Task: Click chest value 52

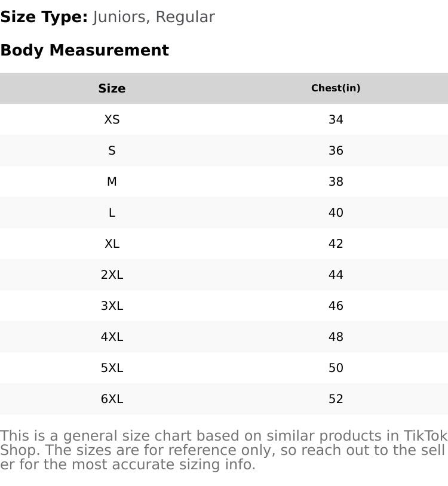Action: pos(336,399)
